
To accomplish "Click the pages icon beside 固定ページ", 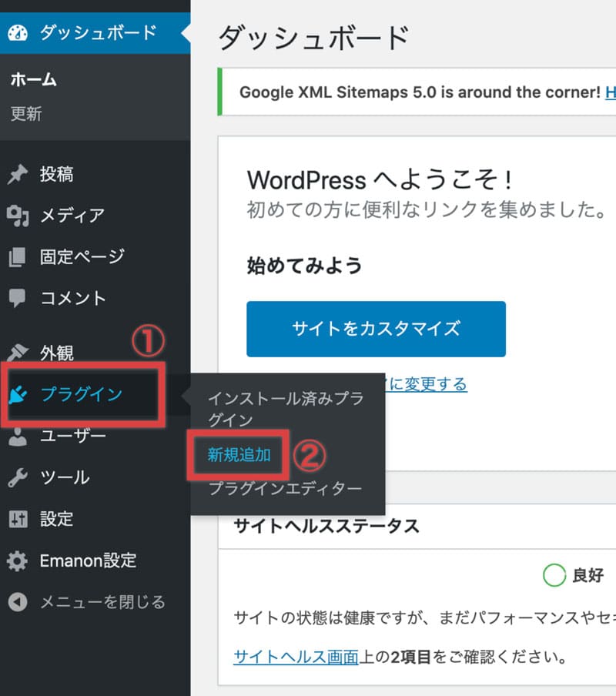I will click(x=17, y=257).
